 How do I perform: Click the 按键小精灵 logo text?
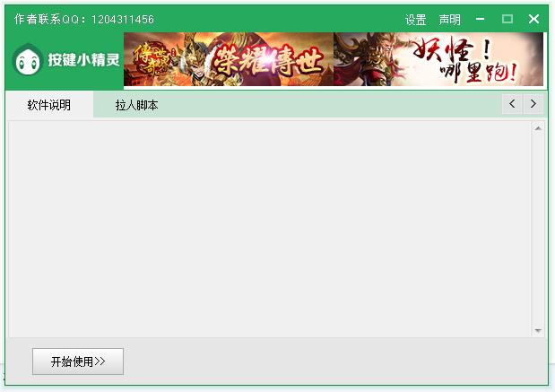pos(84,60)
